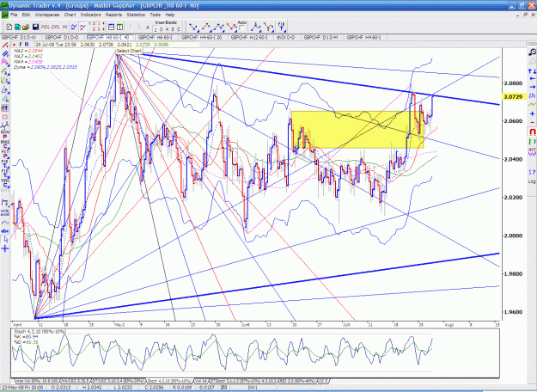Open MAOSC indicator tab
This screenshot has height=392, width=537.
pos(75,381)
